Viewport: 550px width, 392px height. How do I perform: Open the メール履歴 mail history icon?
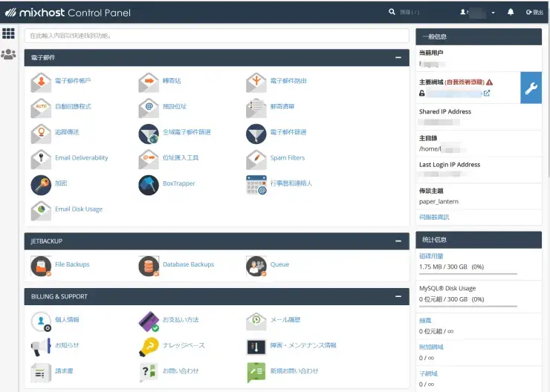pos(256,321)
